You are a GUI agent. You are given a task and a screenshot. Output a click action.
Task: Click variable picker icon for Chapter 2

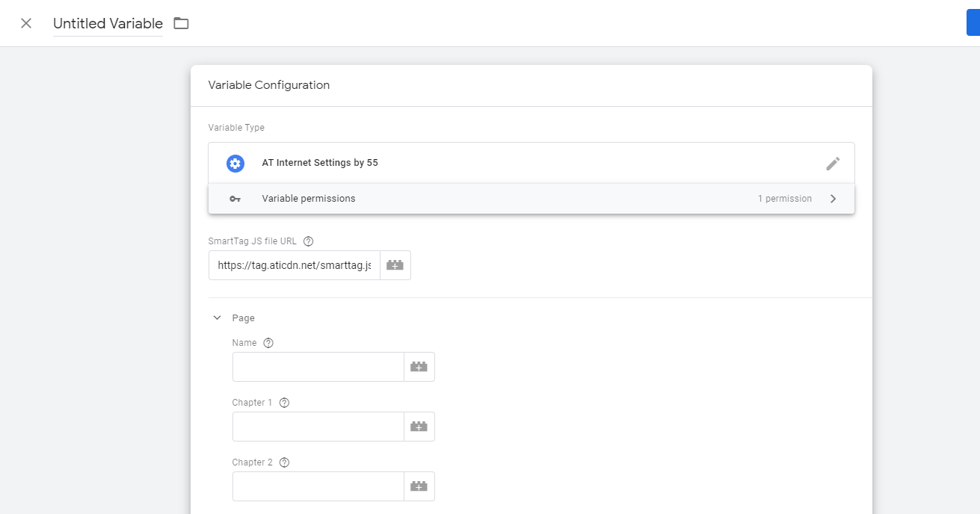pyautogui.click(x=419, y=486)
